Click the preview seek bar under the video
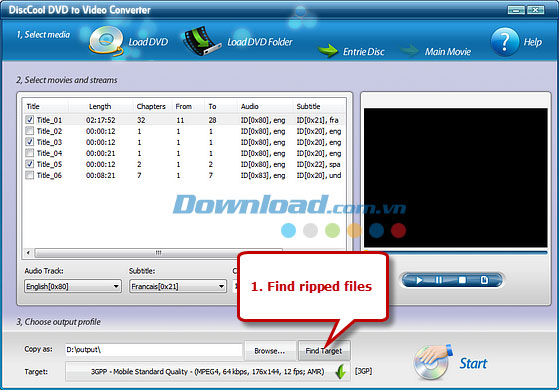 click(x=456, y=252)
